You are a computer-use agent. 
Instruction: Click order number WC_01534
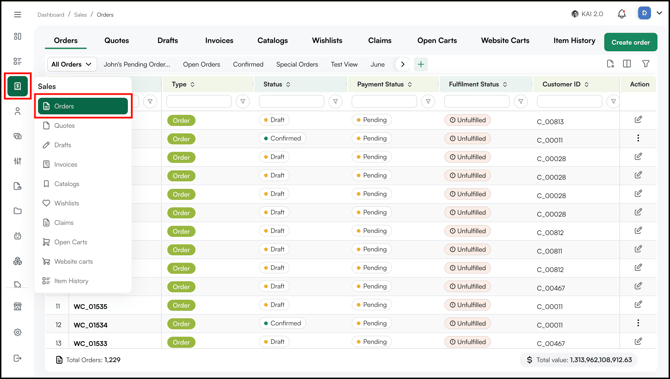click(x=91, y=325)
